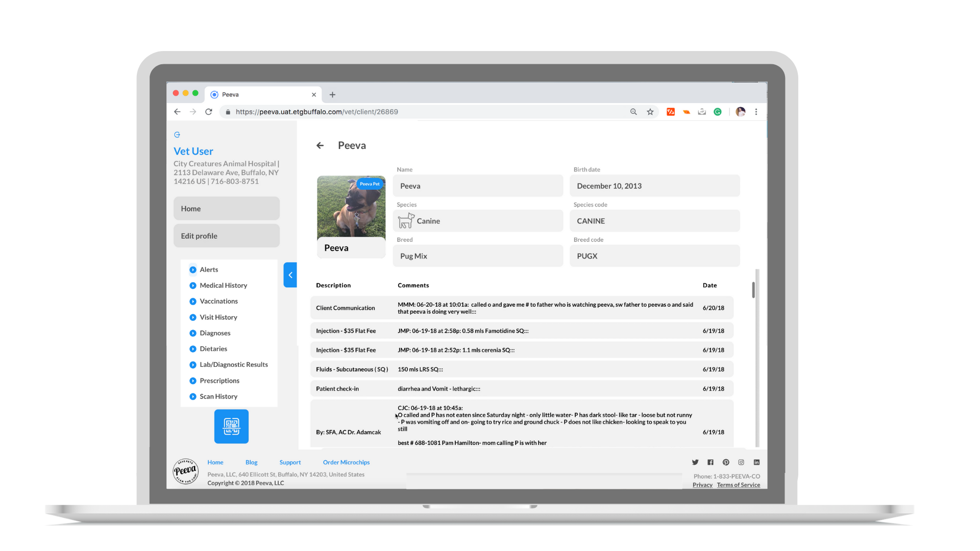980x551 pixels.
Task: Click the Description column header
Action: pos(333,285)
